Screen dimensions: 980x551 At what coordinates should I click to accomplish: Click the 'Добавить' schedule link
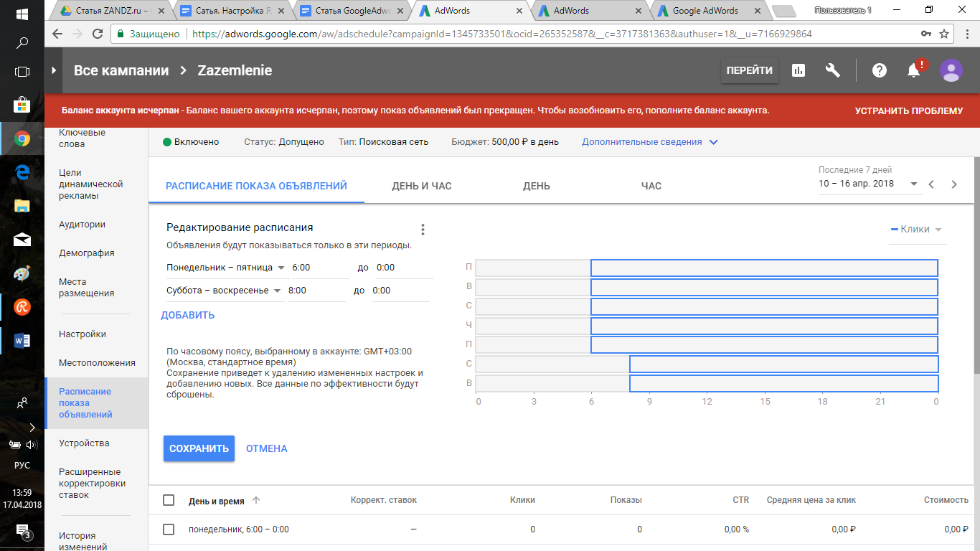188,315
